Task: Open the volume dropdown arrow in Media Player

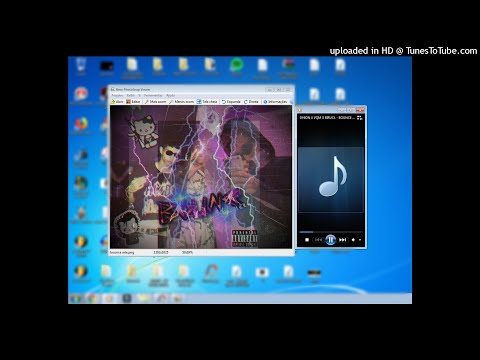Action: [360, 240]
